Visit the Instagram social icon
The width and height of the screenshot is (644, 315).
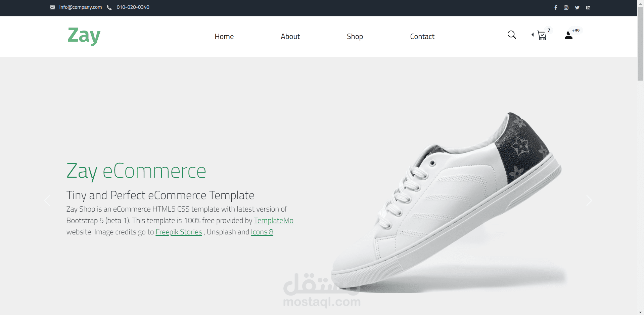click(566, 7)
